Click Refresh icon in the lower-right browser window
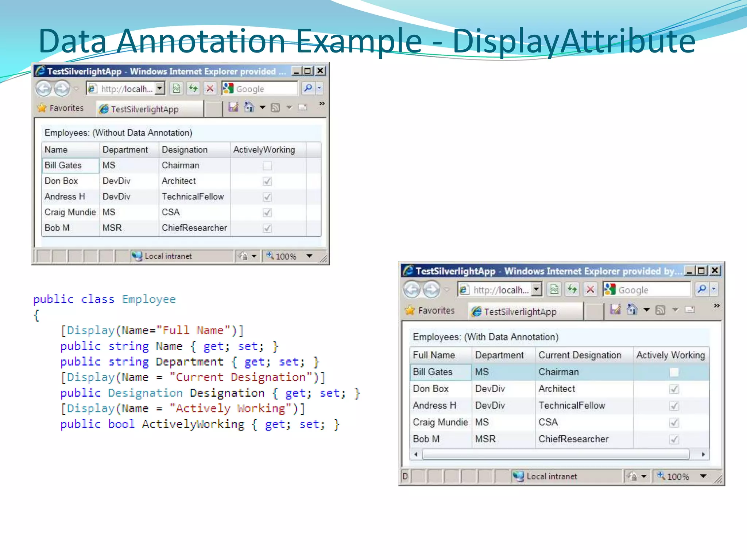This screenshot has height=560, width=747. 573,290
